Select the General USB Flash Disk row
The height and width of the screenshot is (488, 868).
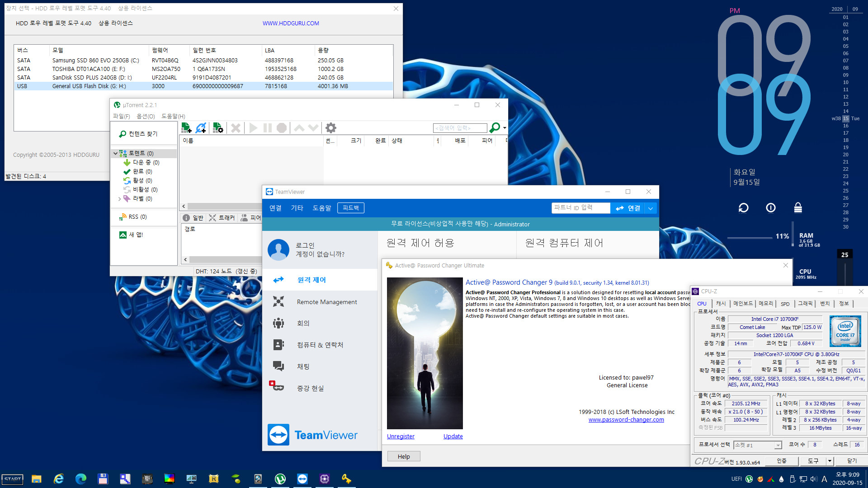coord(203,86)
